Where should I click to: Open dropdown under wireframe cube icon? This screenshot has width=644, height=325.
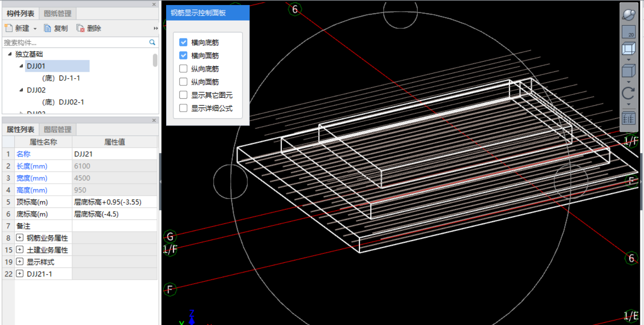[x=628, y=60]
